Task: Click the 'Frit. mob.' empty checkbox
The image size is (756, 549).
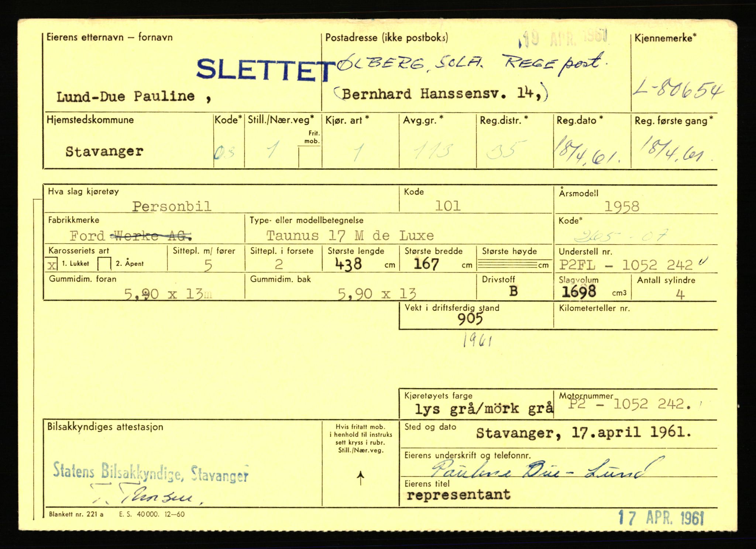Action: tap(310, 157)
